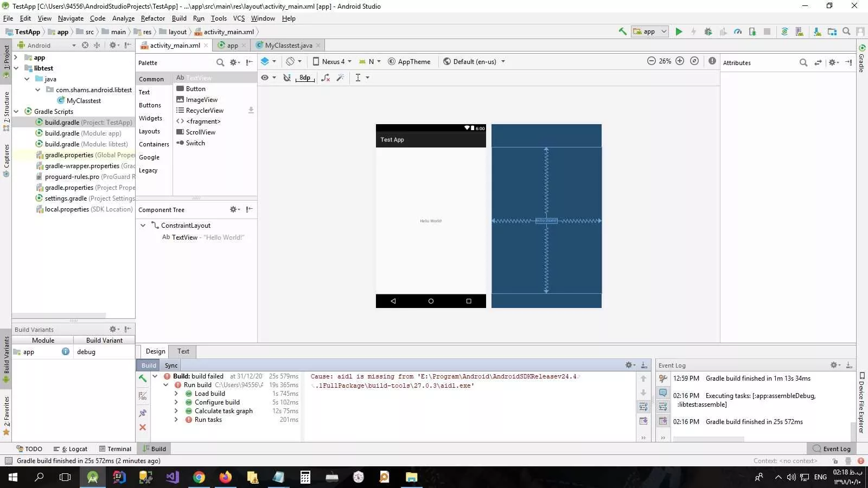Open the API version N dropdown
The image size is (868, 488).
tap(370, 61)
